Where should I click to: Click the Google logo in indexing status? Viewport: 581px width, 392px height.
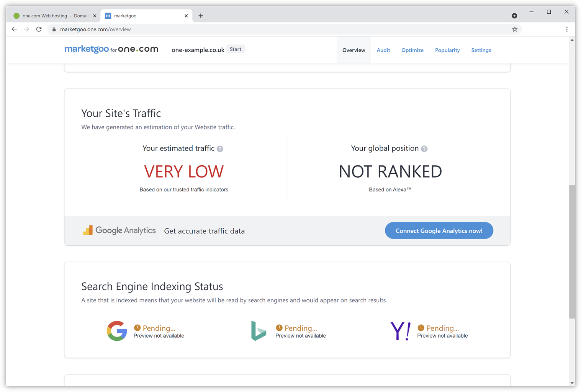click(x=117, y=331)
